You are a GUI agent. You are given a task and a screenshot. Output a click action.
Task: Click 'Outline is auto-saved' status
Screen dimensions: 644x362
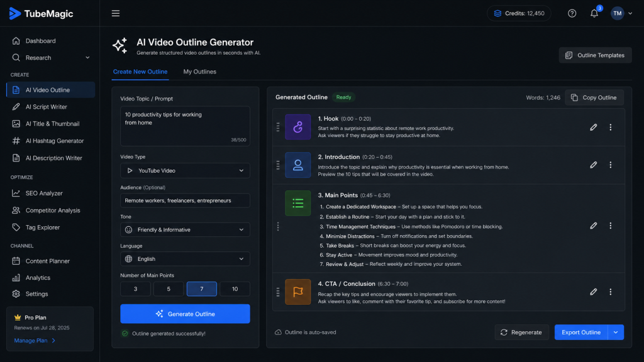click(x=306, y=332)
